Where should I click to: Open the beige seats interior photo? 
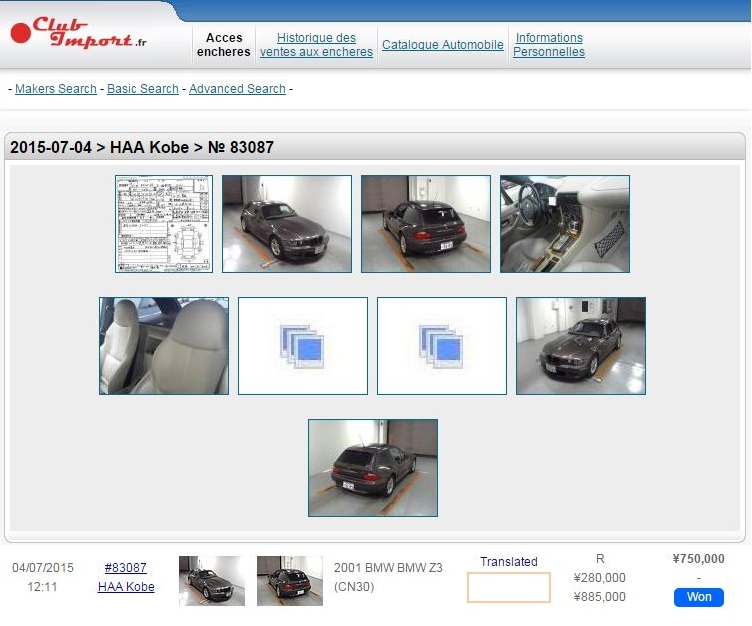pyautogui.click(x=164, y=346)
